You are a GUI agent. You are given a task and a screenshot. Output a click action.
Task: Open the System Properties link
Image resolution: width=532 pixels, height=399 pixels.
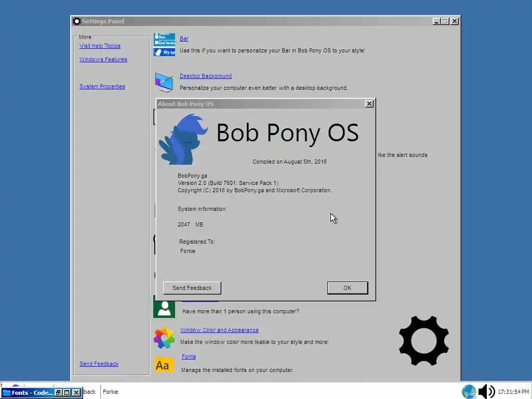(x=102, y=87)
